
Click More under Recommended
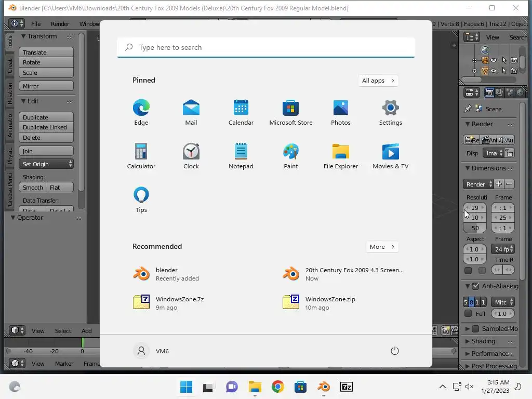point(382,247)
